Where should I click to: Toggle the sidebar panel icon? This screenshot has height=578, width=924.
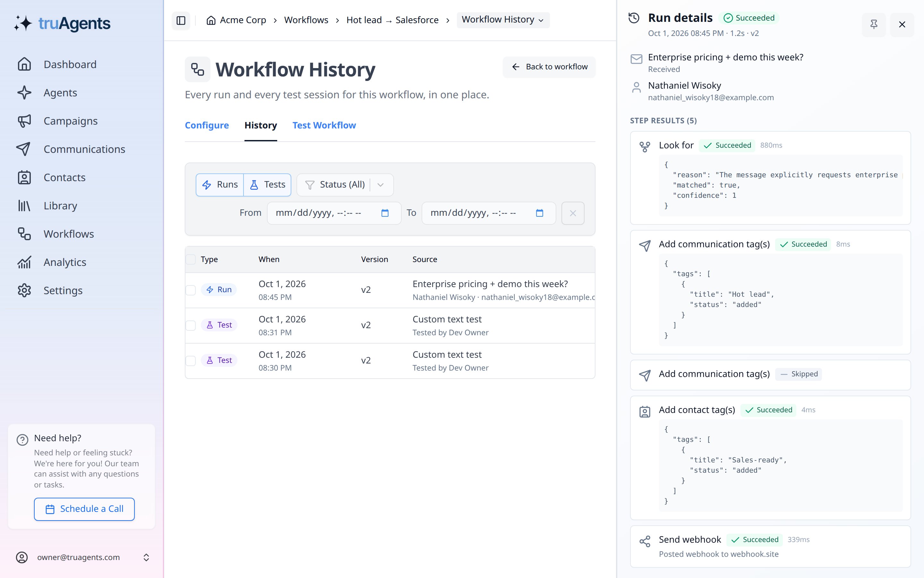(181, 20)
